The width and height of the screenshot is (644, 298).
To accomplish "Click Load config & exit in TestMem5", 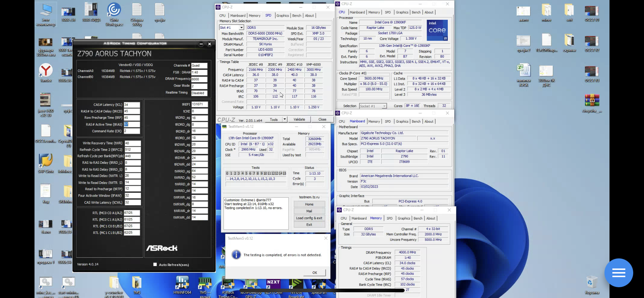I will pyautogui.click(x=309, y=218).
